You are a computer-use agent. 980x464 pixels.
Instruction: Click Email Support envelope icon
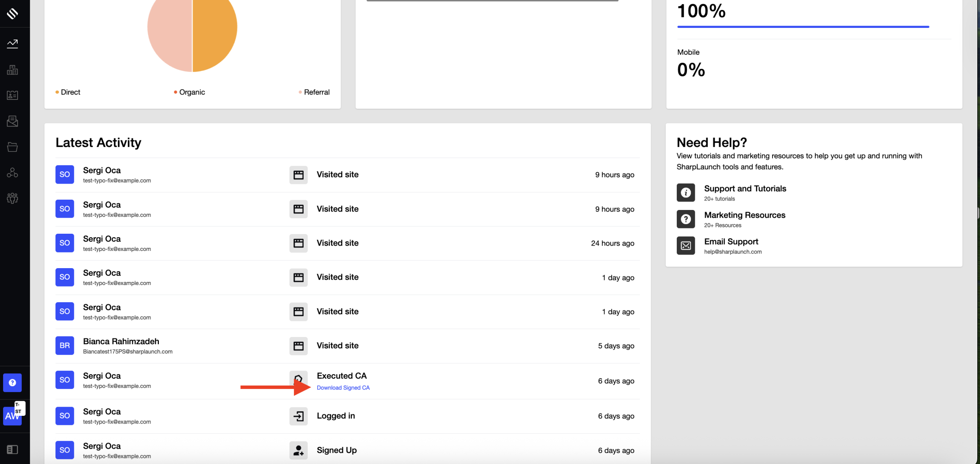(686, 246)
